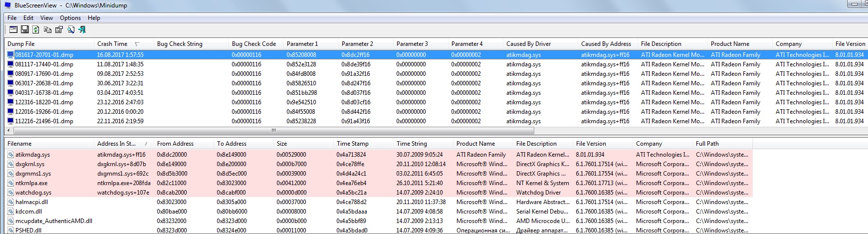Toggle sort arrow on Crash Time column
This screenshot has width=868, height=234.
pyautogui.click(x=137, y=44)
